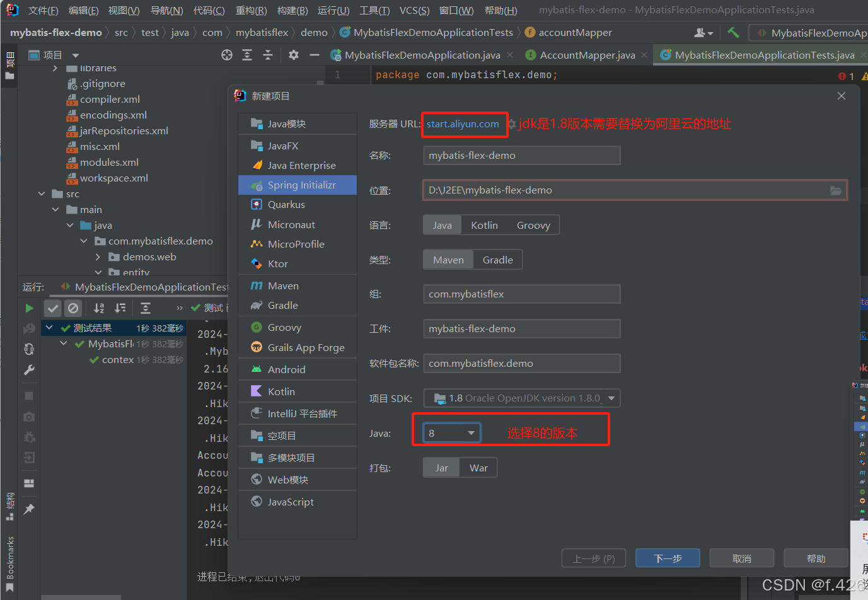Browse for location folder icon

click(836, 190)
